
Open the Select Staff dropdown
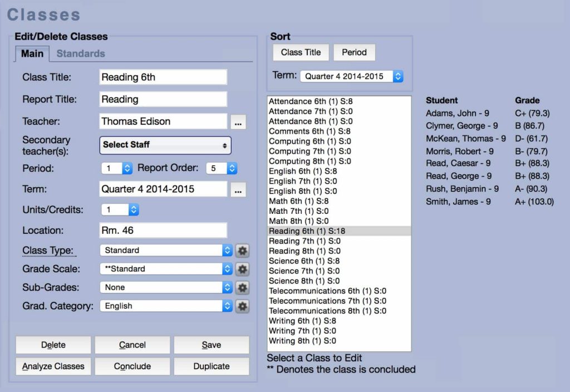165,145
